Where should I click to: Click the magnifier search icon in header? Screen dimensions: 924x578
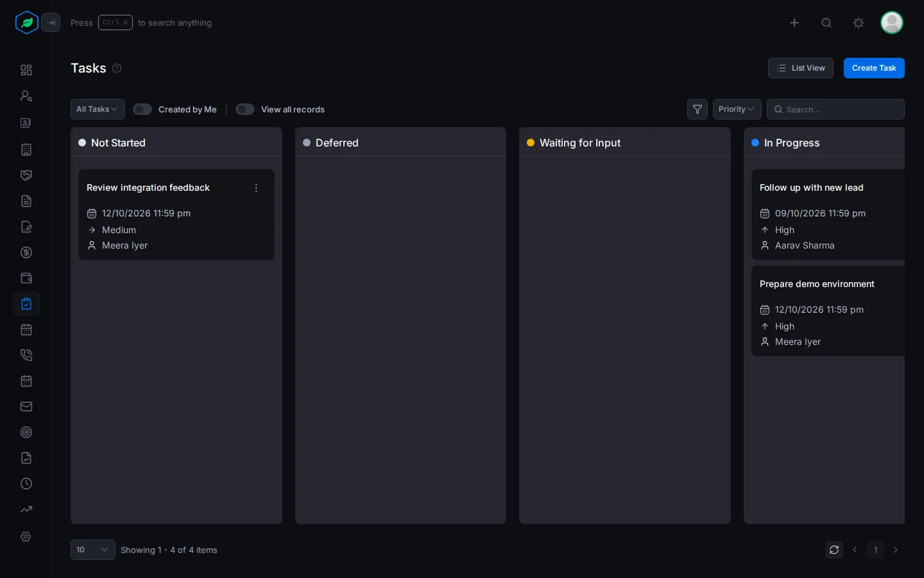point(826,23)
